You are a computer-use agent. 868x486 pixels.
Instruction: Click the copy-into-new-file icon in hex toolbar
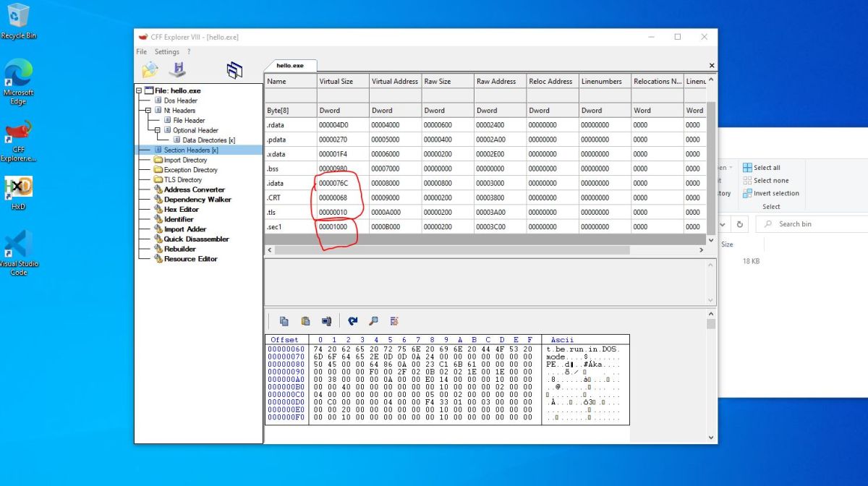[326, 321]
